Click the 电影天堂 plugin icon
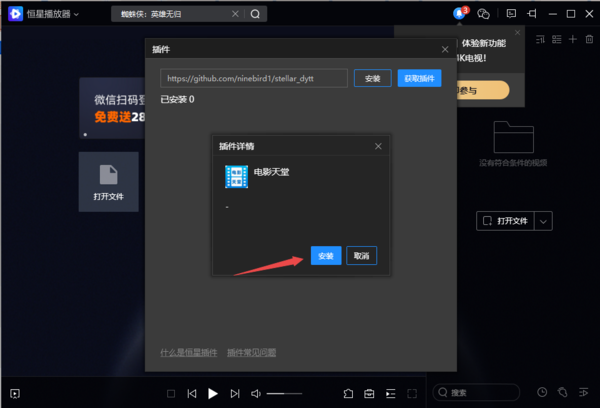 click(x=236, y=176)
